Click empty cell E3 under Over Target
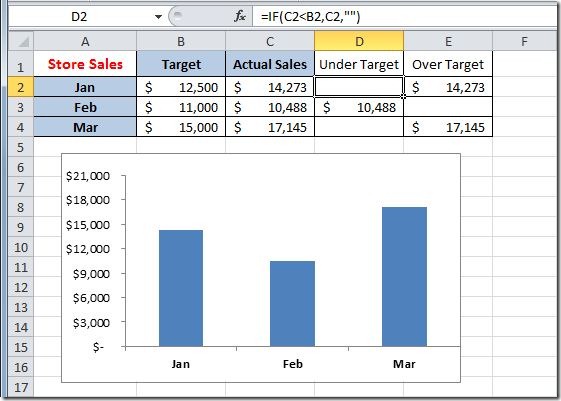This screenshot has width=561, height=401. (x=448, y=107)
